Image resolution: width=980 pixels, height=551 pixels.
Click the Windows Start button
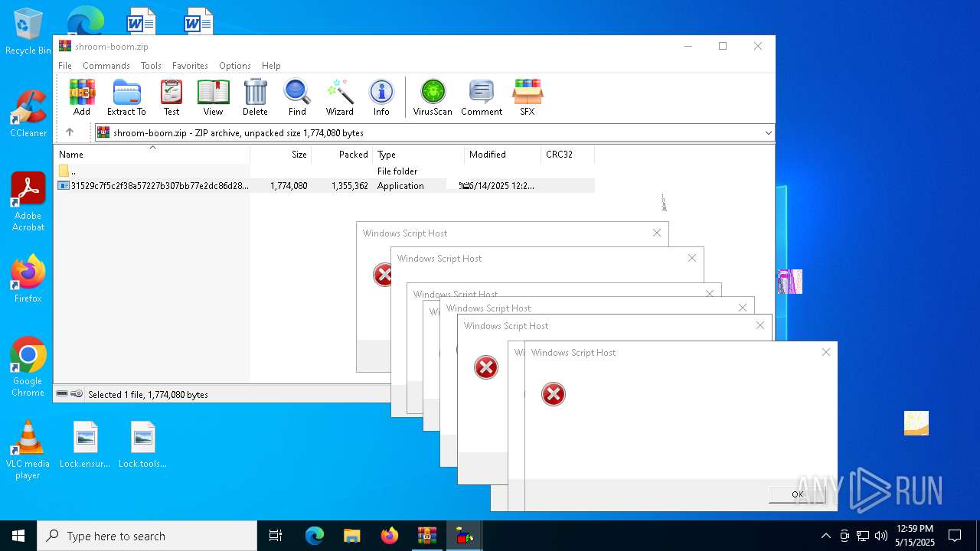click(x=18, y=536)
